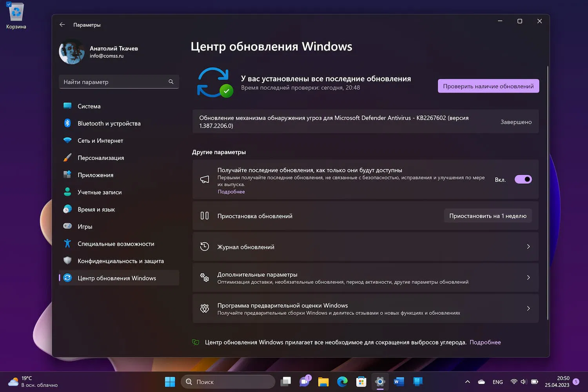
Task: Click the Defender Antivirus KB2267602 update entry
Action: pos(365,122)
